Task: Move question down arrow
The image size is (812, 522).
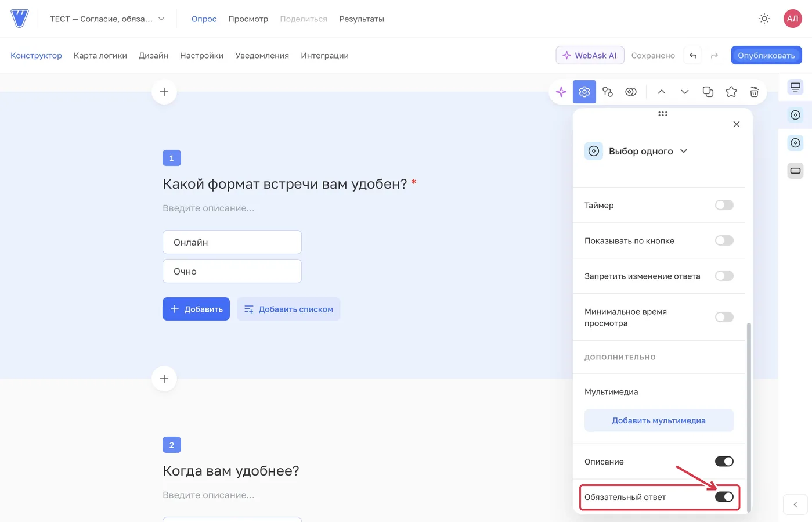Action: pos(685,92)
